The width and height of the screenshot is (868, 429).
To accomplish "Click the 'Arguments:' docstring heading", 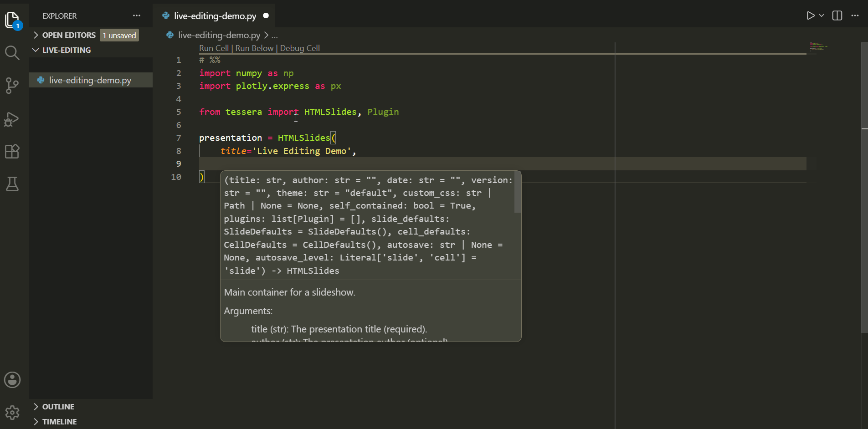I will 248,311.
